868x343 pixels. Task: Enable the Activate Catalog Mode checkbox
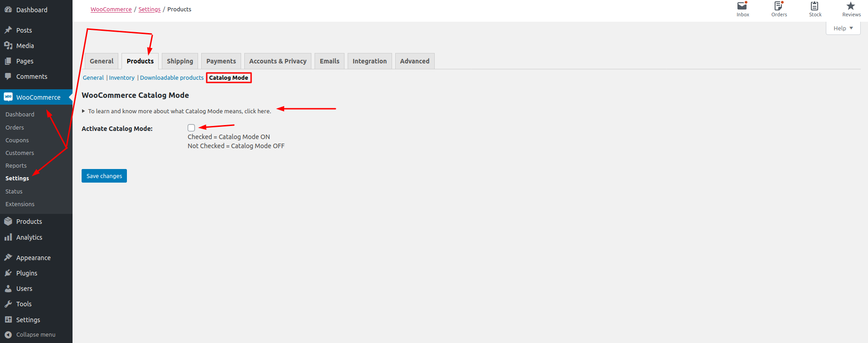(x=191, y=128)
